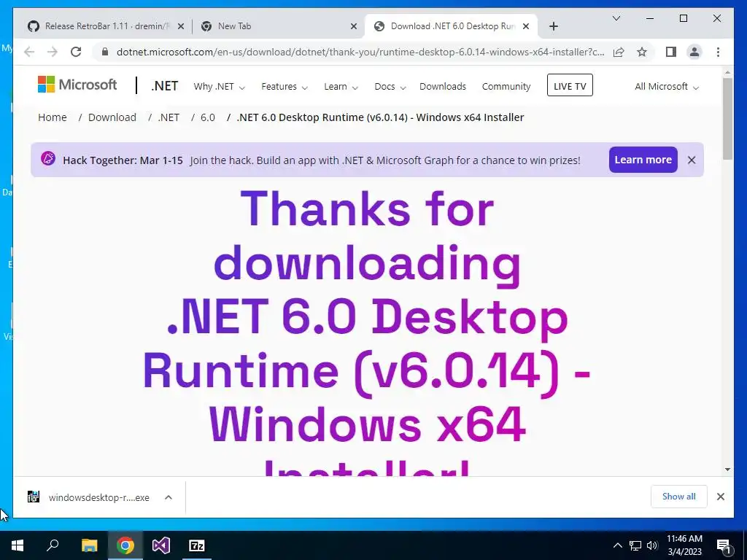Expand the Learn menu
The width and height of the screenshot is (747, 560).
341,87
